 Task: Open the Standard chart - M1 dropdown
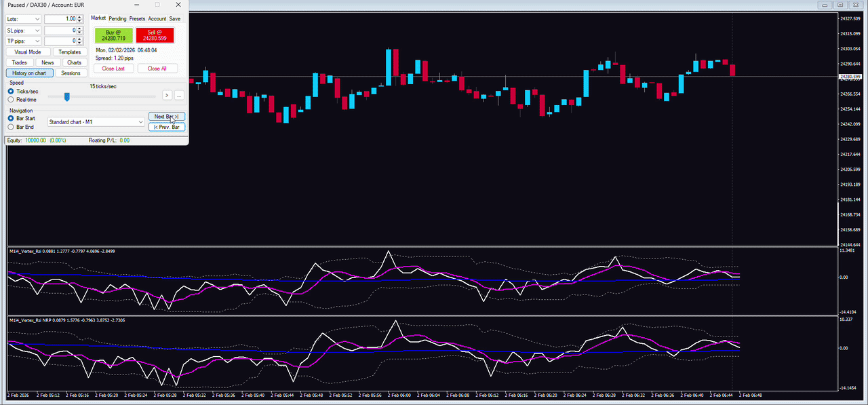96,122
